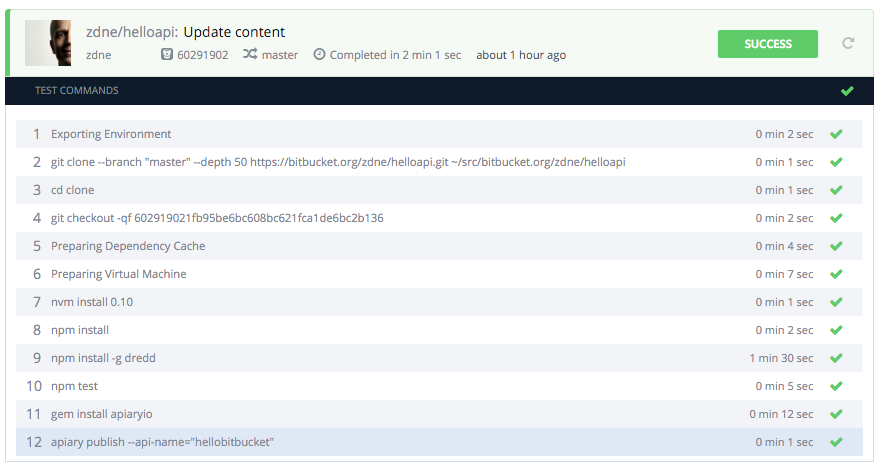Expand the Preparing Virtual Machine step

tap(440, 274)
